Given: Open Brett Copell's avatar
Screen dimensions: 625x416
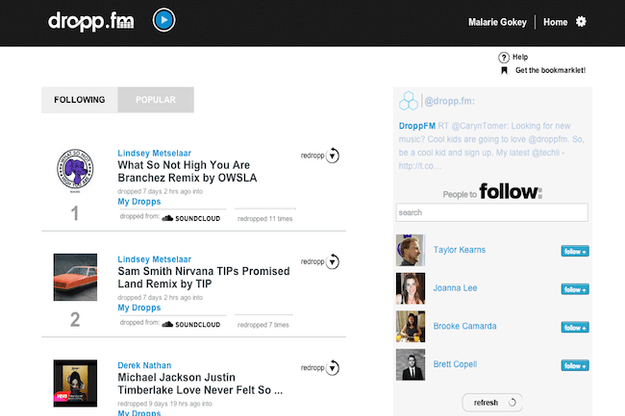Looking at the screenshot, I should (411, 365).
